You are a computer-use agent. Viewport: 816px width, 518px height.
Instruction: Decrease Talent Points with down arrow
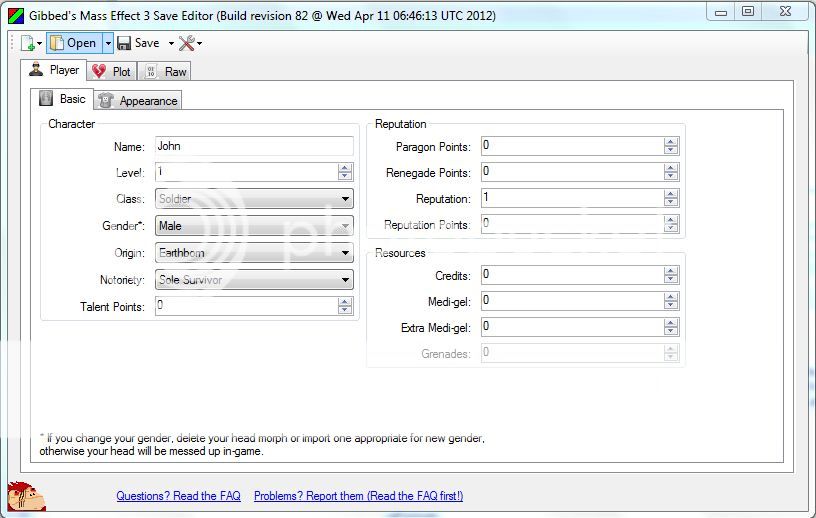pyautogui.click(x=345, y=310)
